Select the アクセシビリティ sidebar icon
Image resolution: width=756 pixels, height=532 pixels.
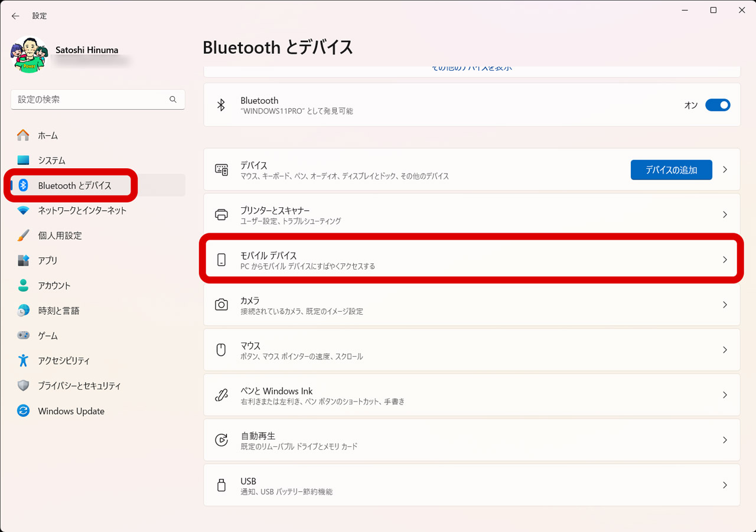pyautogui.click(x=22, y=360)
